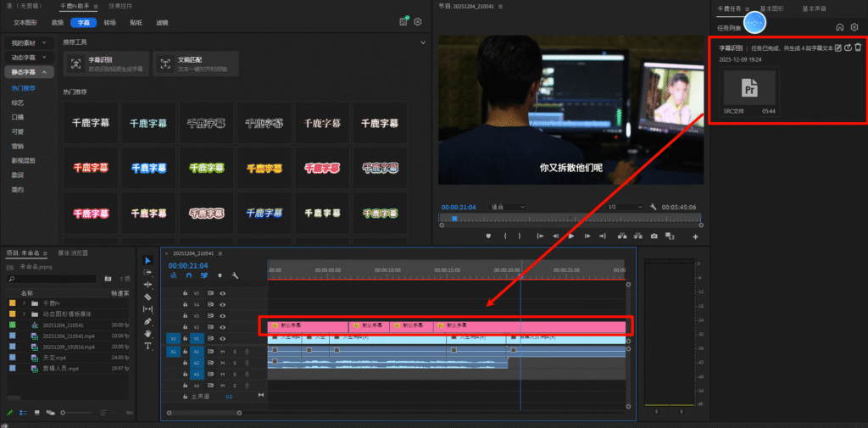Click the delete trash icon for subtitle task
The image size is (868, 428).
(858, 47)
